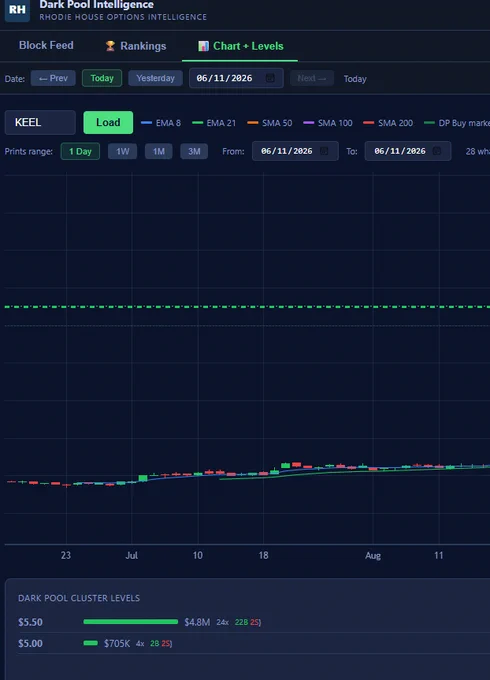Click the $4.8M value text
490x680 pixels.
(x=197, y=622)
